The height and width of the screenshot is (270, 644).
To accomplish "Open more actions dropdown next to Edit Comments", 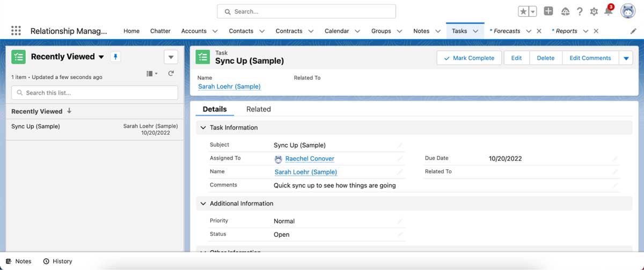I will (x=626, y=58).
